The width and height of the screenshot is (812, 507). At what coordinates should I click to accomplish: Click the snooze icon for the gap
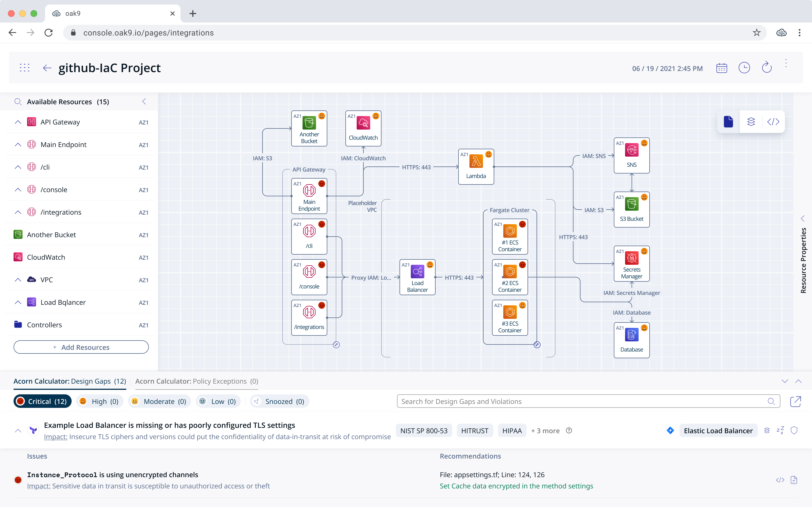[x=780, y=430]
